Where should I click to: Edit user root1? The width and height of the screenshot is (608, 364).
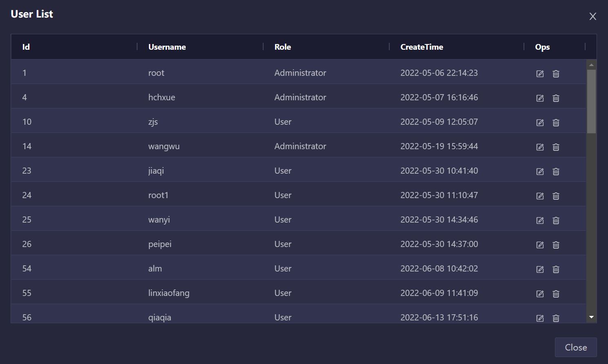coord(540,196)
